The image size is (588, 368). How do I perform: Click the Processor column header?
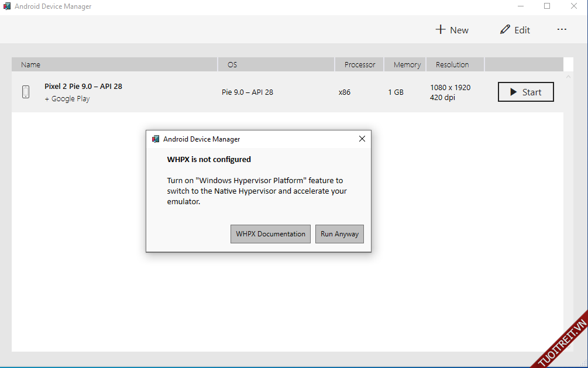pos(359,65)
